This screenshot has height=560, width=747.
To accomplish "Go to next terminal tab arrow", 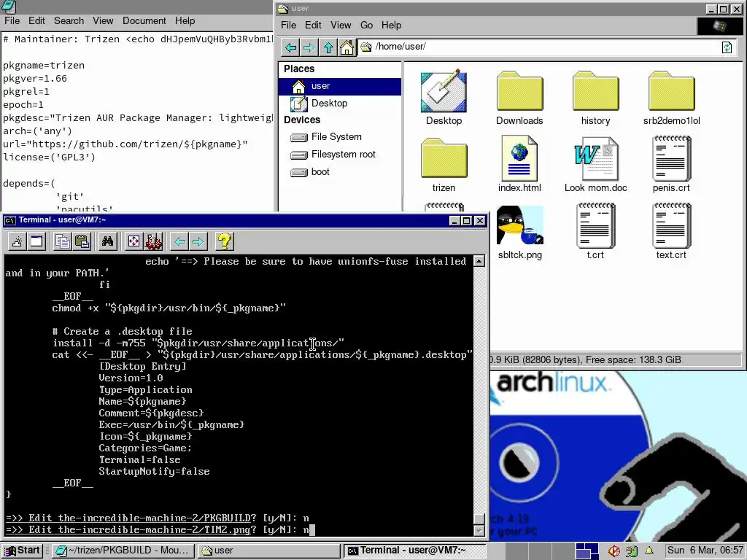I will [x=198, y=241].
